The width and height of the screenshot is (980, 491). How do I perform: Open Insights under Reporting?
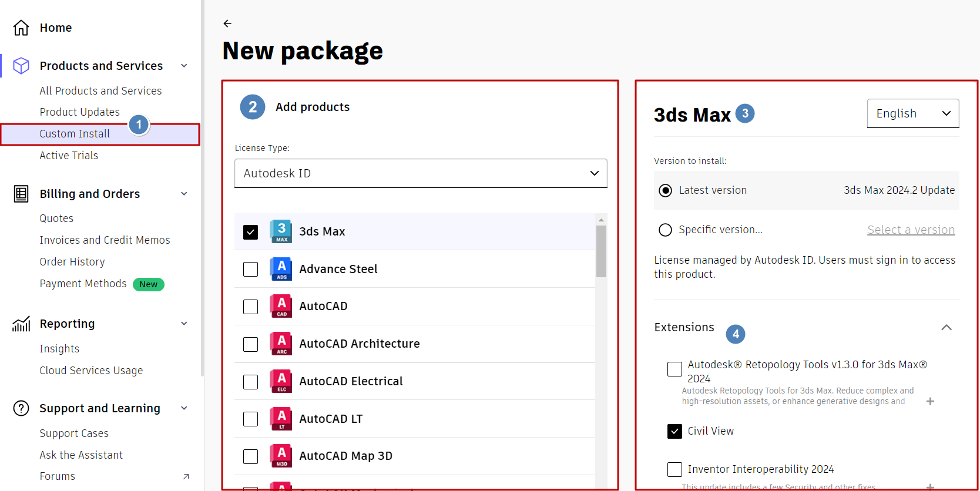click(59, 349)
